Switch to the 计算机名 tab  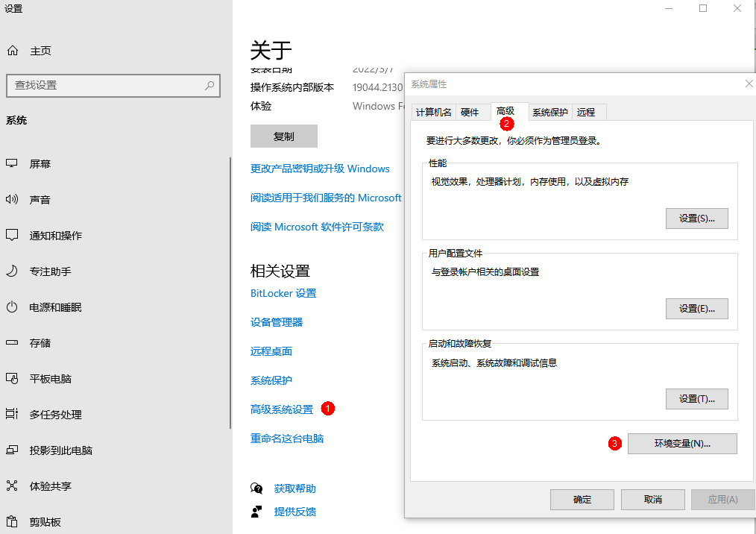(433, 111)
